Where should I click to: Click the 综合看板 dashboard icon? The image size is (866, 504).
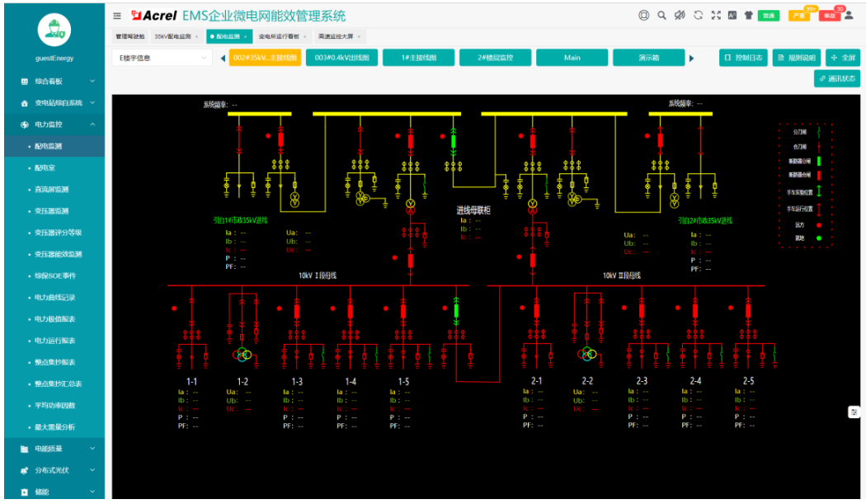[24, 81]
